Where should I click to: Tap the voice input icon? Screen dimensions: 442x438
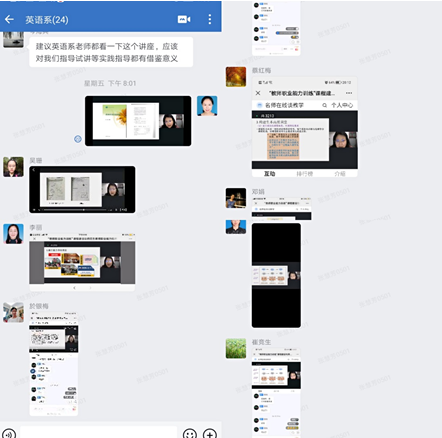pyautogui.click(x=9, y=433)
